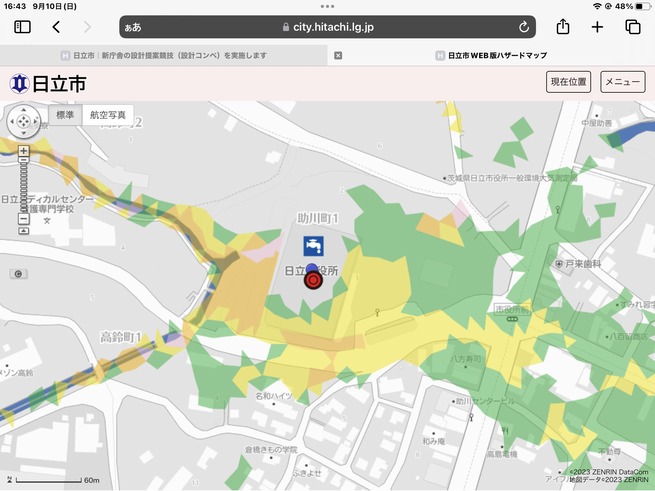The image size is (655, 491).
Task: Zoom out with the bottom minus button
Action: coord(24,218)
